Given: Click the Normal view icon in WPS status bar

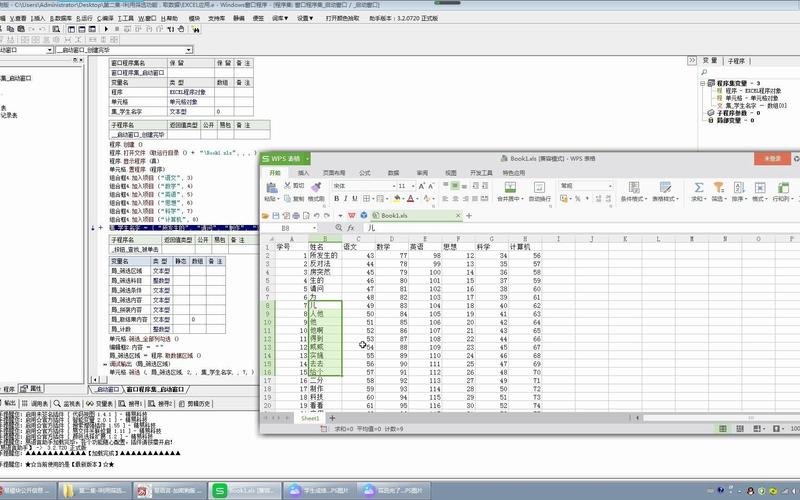Looking at the screenshot, I should click(722, 429).
